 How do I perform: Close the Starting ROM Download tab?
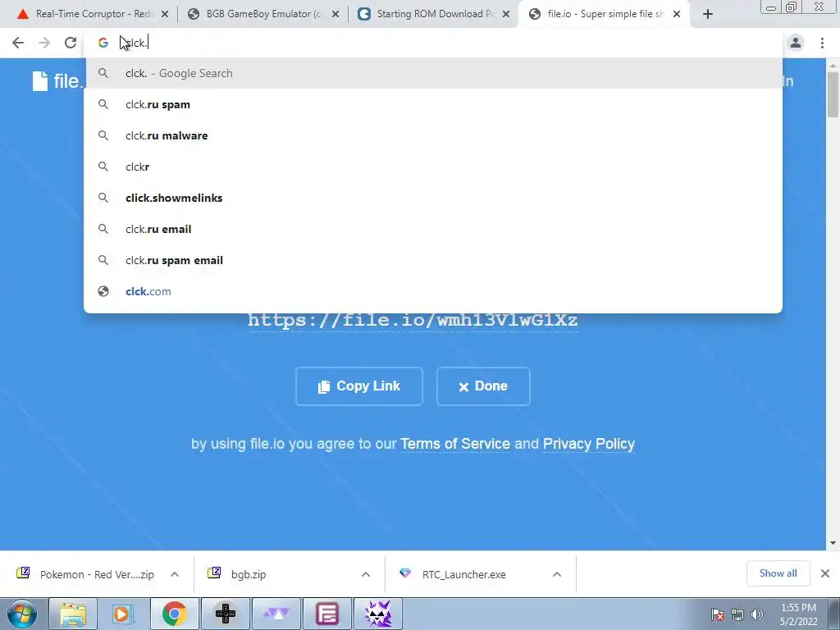coord(506,15)
